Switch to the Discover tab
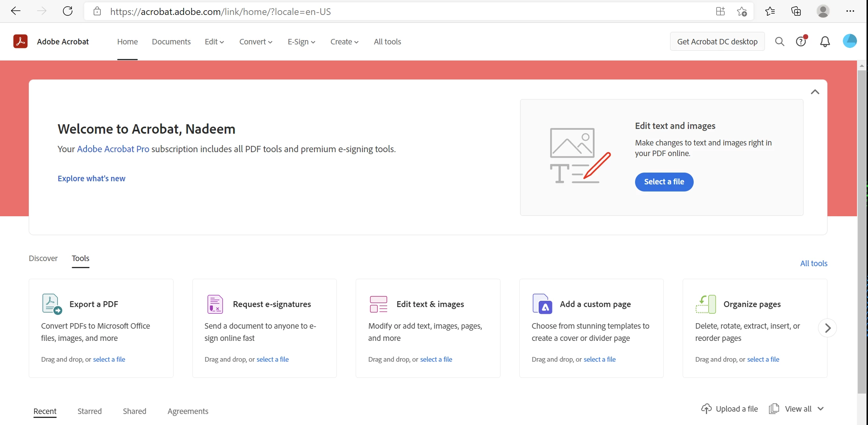Image resolution: width=868 pixels, height=425 pixels. 43,258
